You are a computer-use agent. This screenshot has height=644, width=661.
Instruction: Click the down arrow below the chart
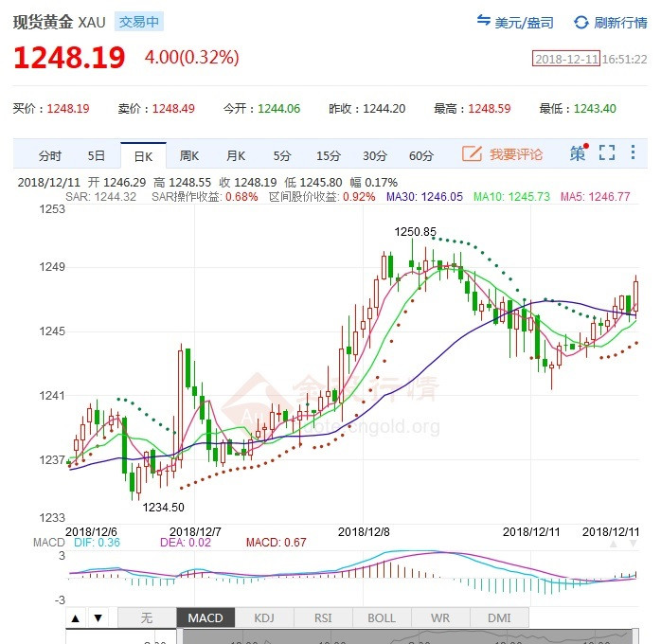[x=98, y=618]
